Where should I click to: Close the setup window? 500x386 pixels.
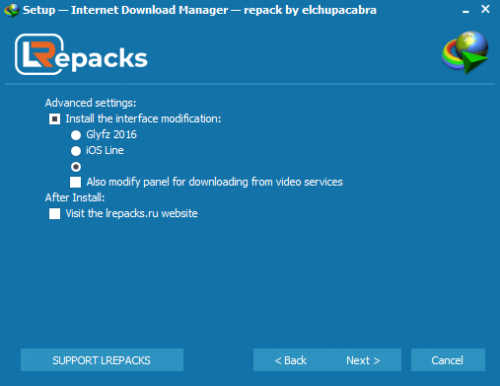pos(485,9)
